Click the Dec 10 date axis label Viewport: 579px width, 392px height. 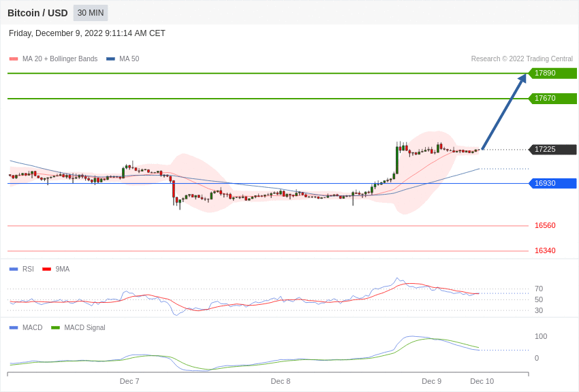tap(482, 381)
